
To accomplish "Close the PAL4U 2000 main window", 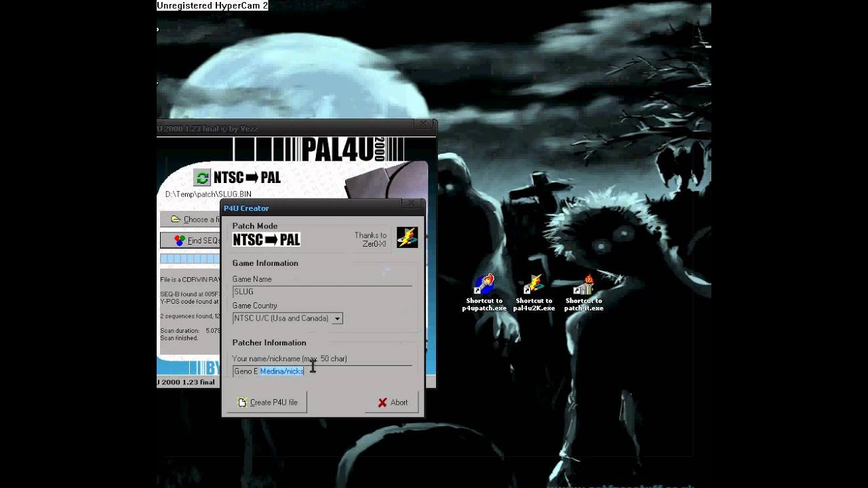I will (x=423, y=124).
